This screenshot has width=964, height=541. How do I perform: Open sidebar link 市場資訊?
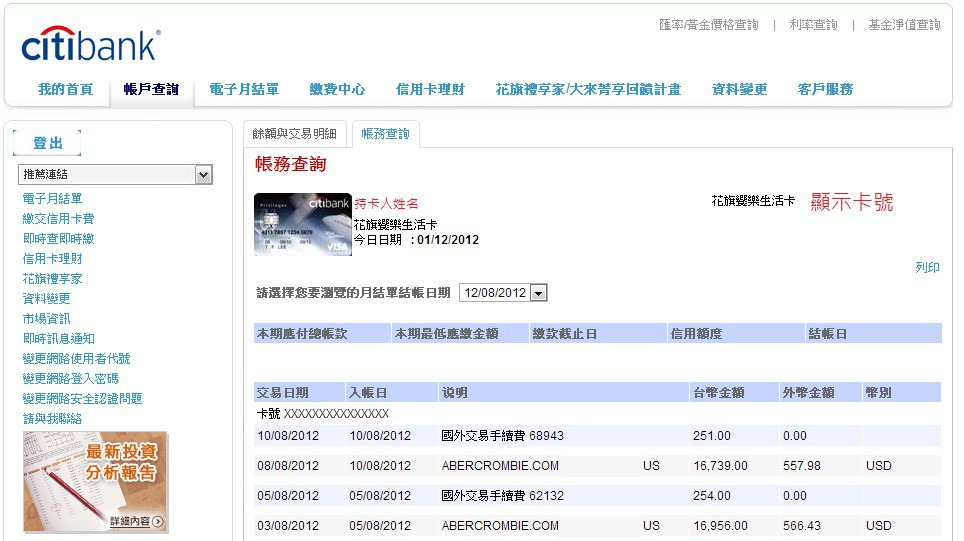47,318
